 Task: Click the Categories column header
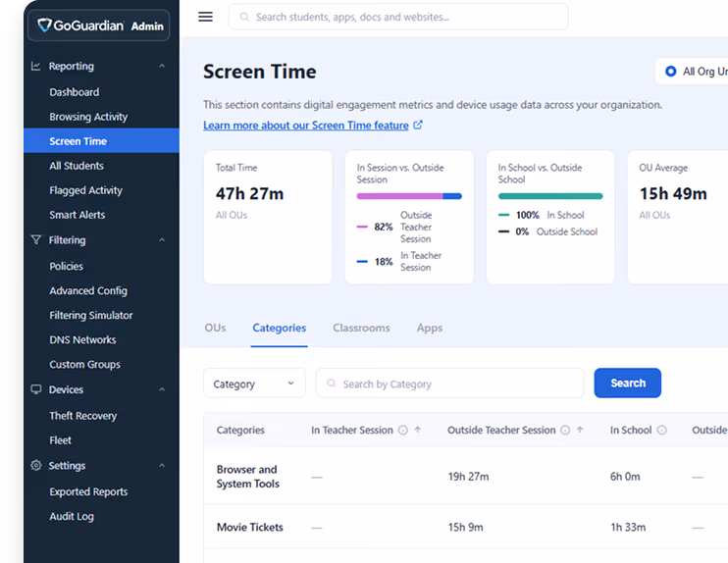pos(240,431)
